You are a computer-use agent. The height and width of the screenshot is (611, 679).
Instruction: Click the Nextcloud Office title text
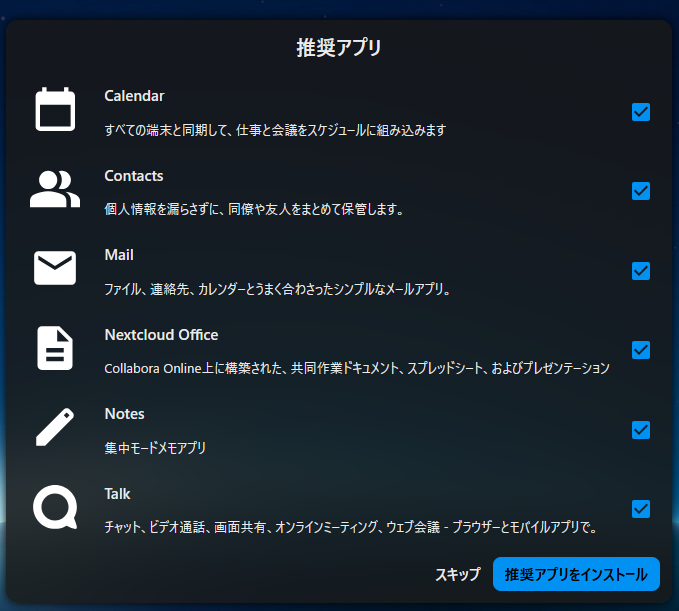[162, 335]
